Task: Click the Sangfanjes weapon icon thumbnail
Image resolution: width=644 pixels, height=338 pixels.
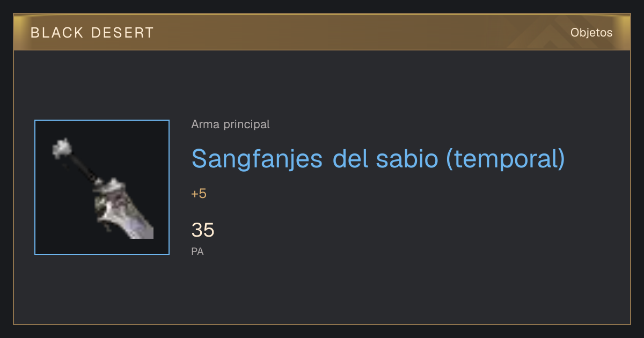Action: tap(102, 187)
